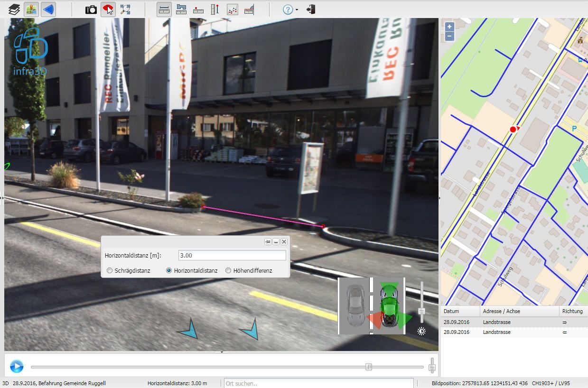Collapse the map panel using splitter arrow
This screenshot has width=588, height=388.
tap(439, 198)
